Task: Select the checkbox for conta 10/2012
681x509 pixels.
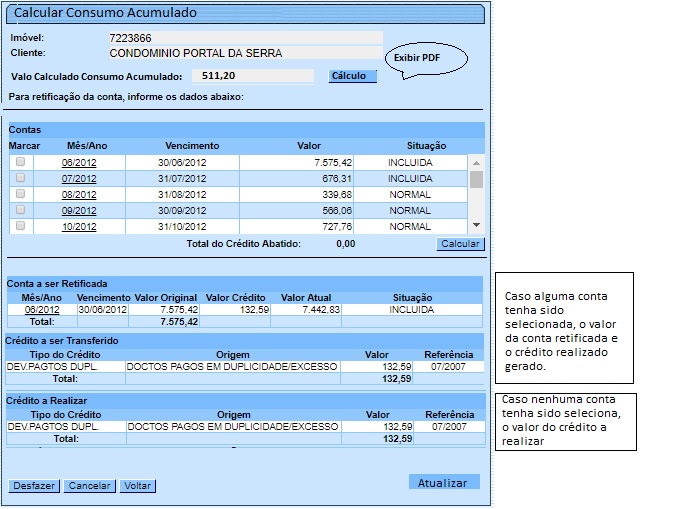Action: 20,226
